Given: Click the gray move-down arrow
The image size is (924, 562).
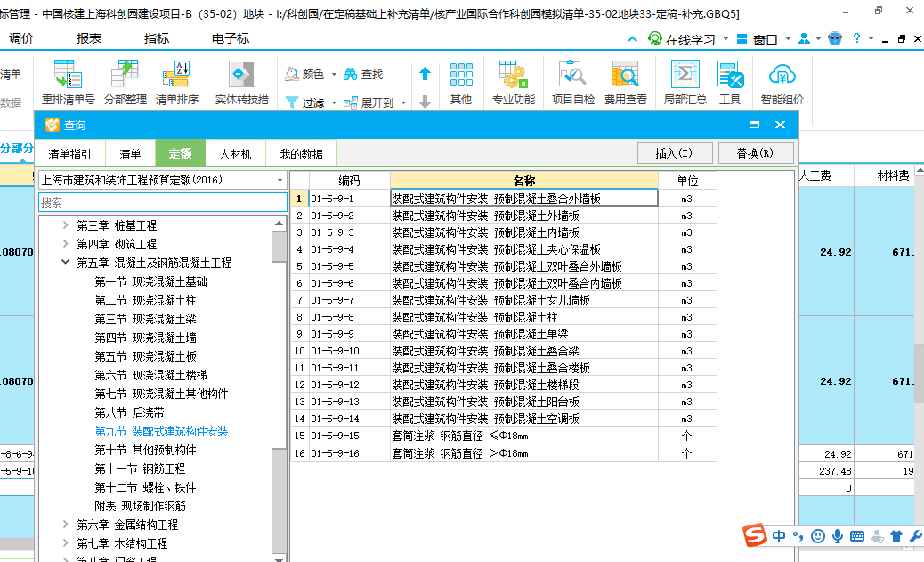Looking at the screenshot, I should [x=425, y=102].
